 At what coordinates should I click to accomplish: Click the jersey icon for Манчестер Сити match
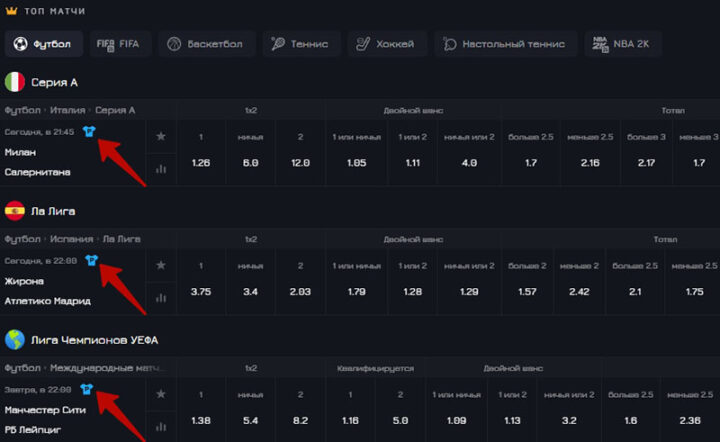coord(85,389)
